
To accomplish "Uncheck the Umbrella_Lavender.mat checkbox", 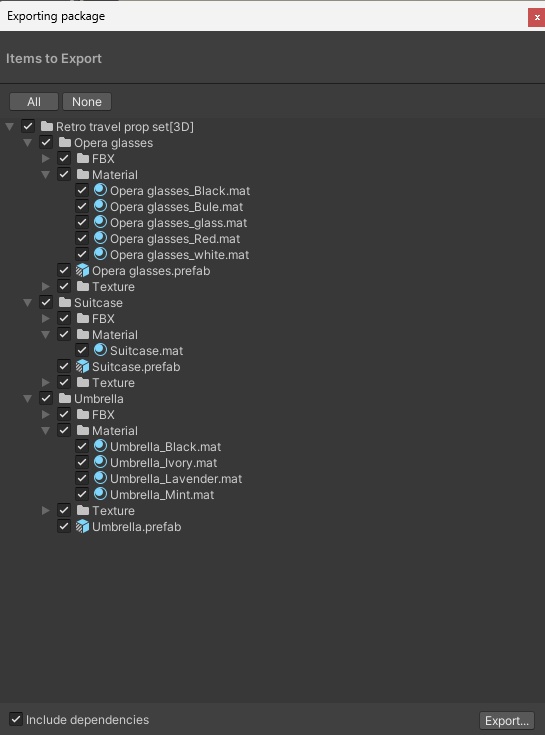I will pos(82,478).
